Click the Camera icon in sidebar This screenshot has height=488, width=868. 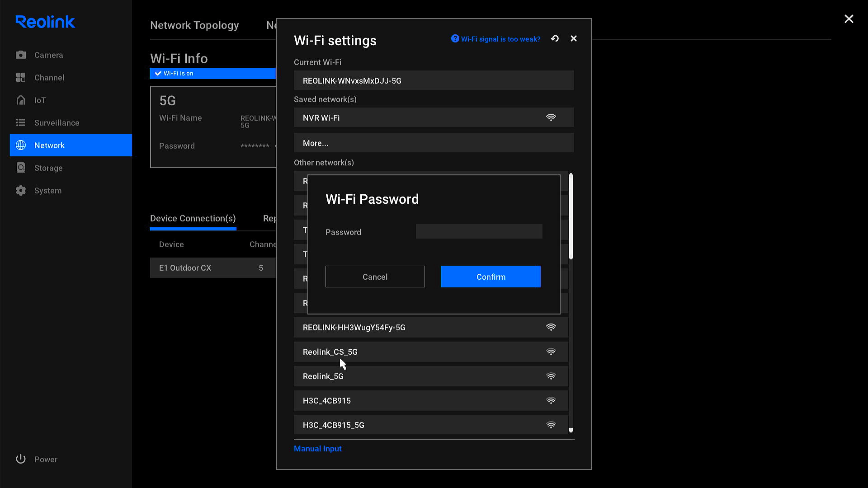coord(21,55)
